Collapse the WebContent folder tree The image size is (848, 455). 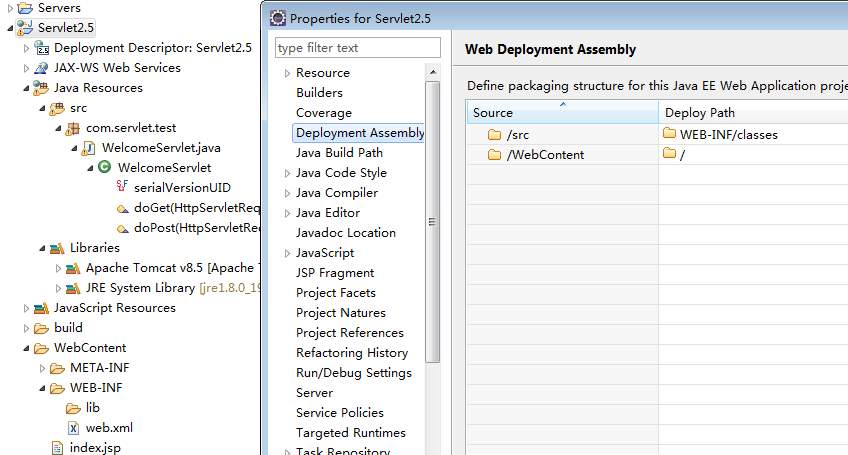(x=26, y=348)
